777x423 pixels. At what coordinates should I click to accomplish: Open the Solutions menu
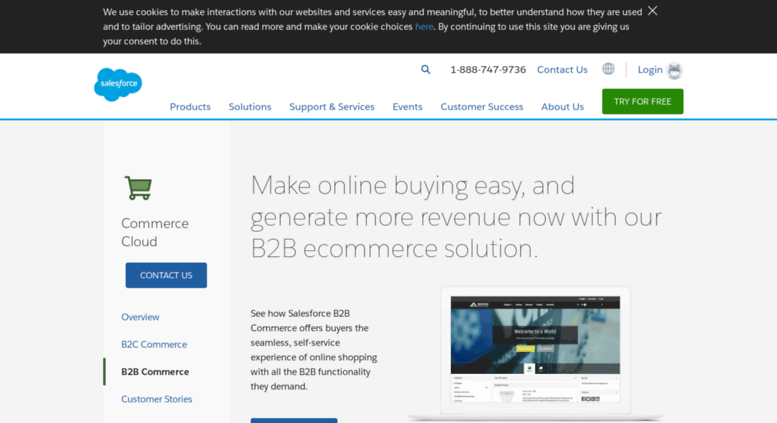point(250,106)
